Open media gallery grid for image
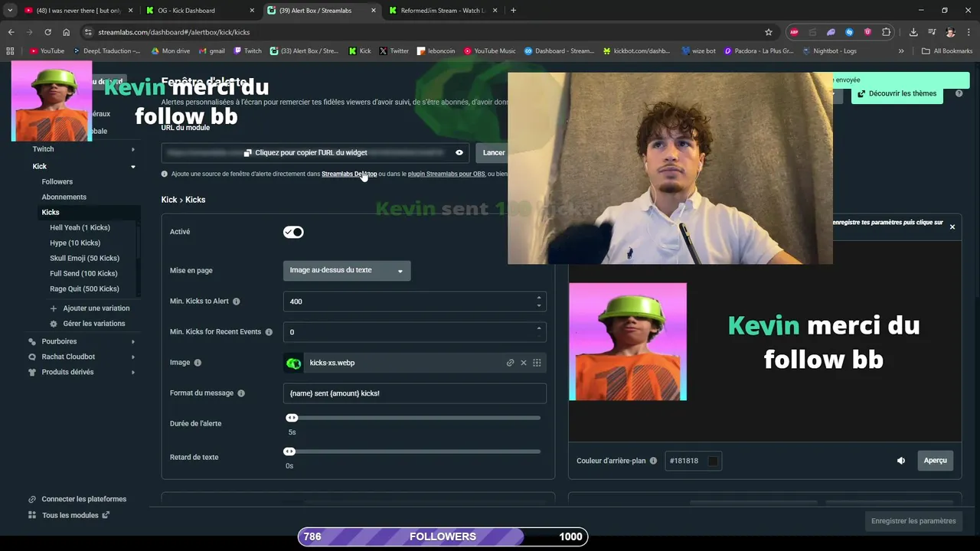 click(x=537, y=363)
